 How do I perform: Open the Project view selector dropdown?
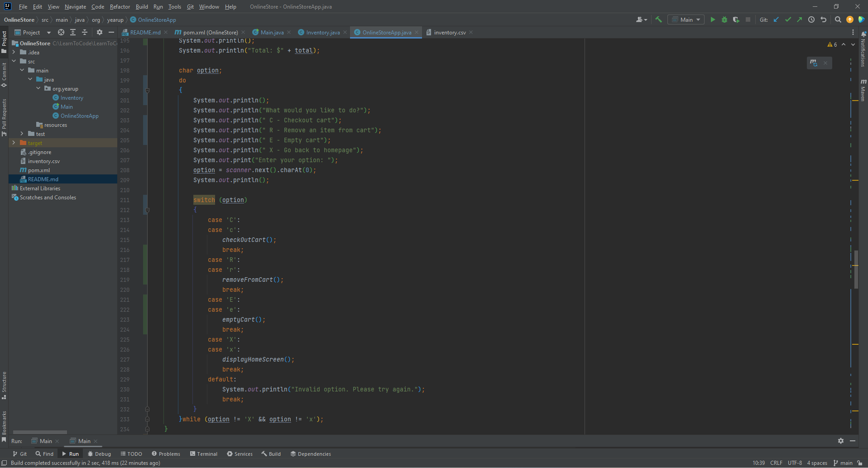pyautogui.click(x=33, y=32)
